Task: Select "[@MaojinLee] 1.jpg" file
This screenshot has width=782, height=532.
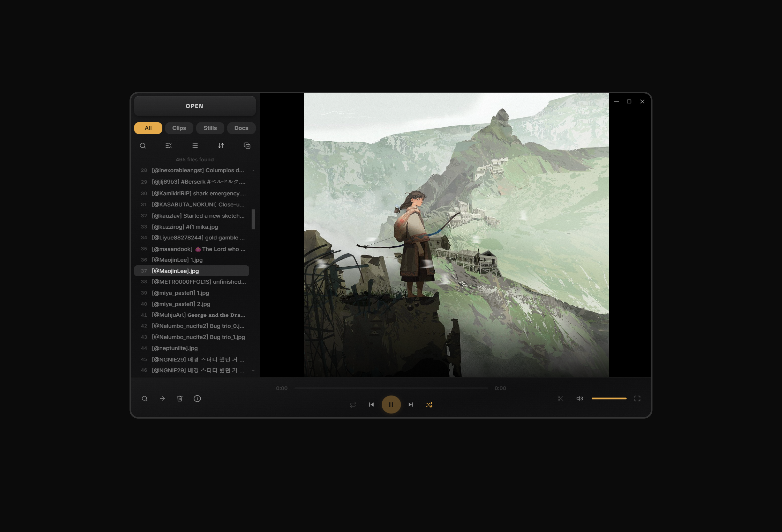Action: pyautogui.click(x=191, y=260)
